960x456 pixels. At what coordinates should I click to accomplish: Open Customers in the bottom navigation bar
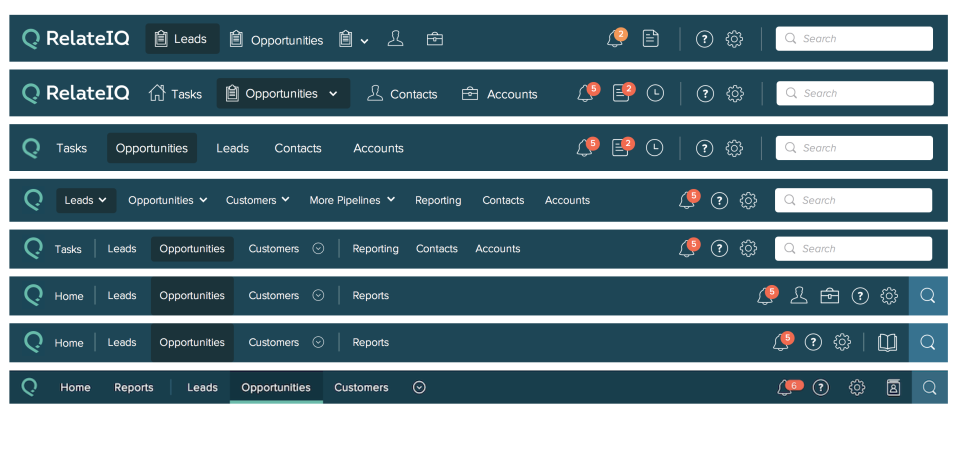[x=361, y=387]
